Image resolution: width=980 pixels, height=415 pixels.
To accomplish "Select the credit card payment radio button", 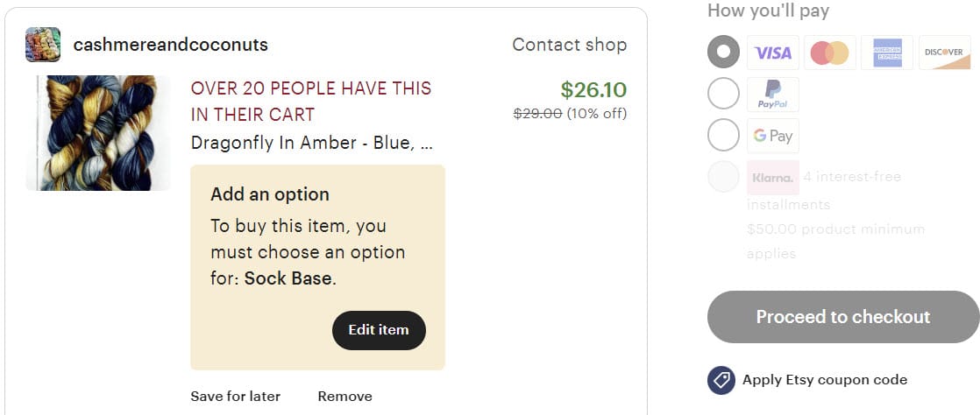I will pos(723,53).
